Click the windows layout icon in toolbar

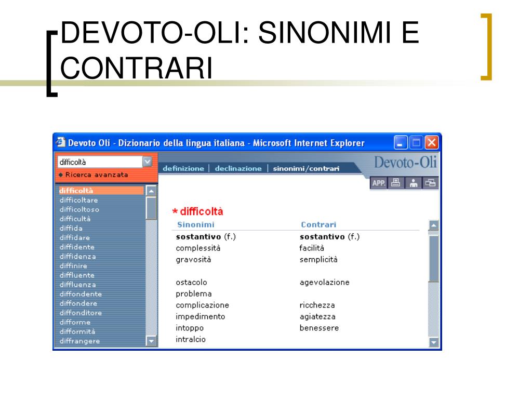click(x=430, y=183)
